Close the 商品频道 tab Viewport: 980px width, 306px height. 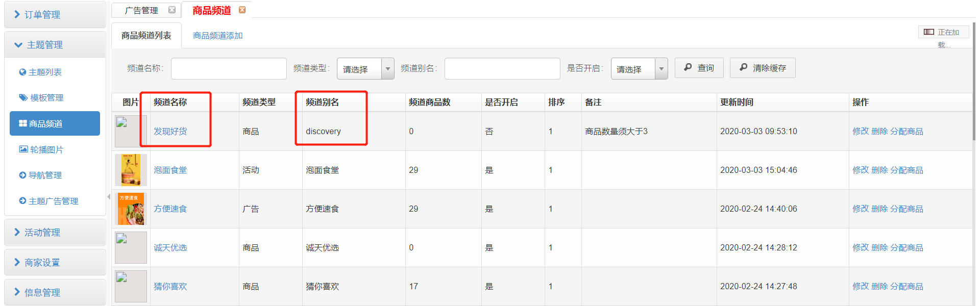242,10
